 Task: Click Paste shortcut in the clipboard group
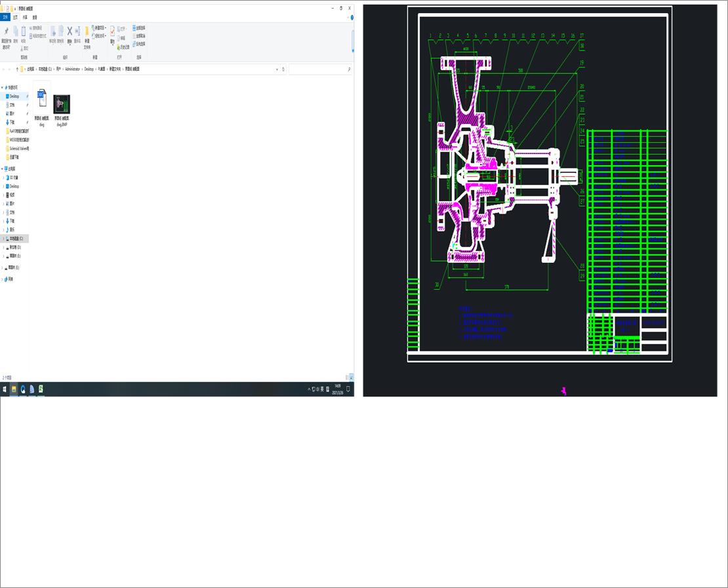coord(37,36)
